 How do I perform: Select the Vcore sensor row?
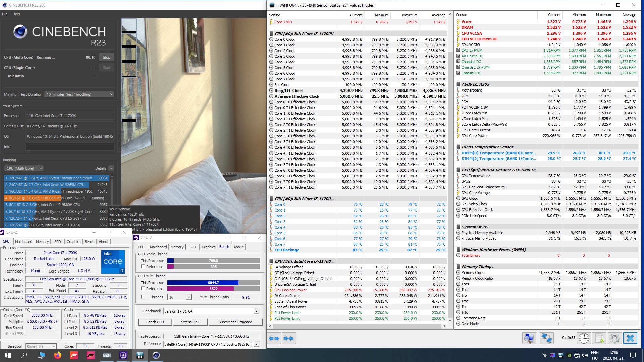pyautogui.click(x=547, y=22)
